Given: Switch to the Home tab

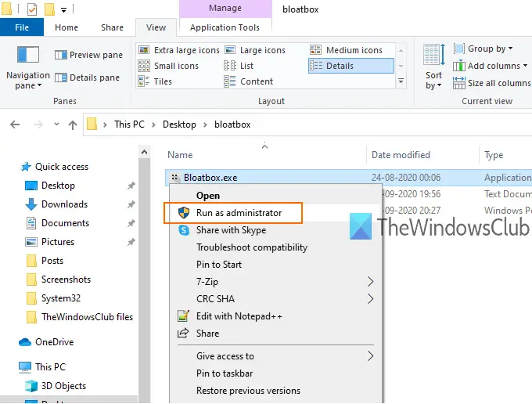Looking at the screenshot, I should tap(66, 27).
